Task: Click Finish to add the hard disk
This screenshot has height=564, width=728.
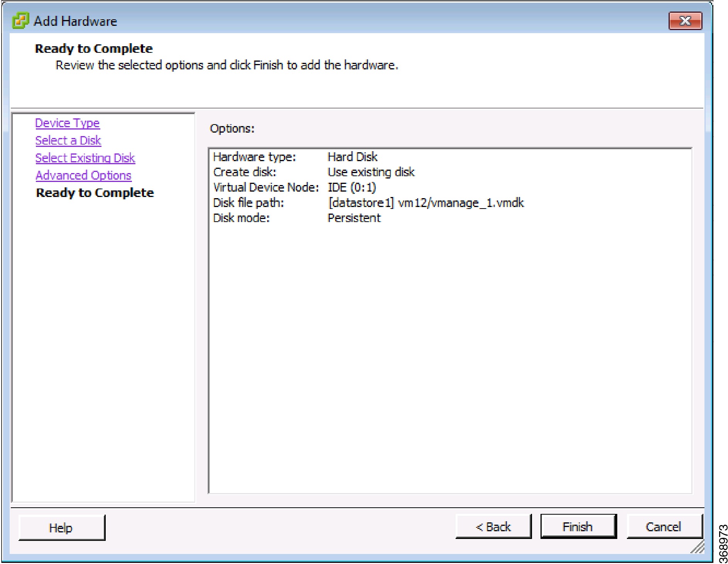Action: point(578,526)
